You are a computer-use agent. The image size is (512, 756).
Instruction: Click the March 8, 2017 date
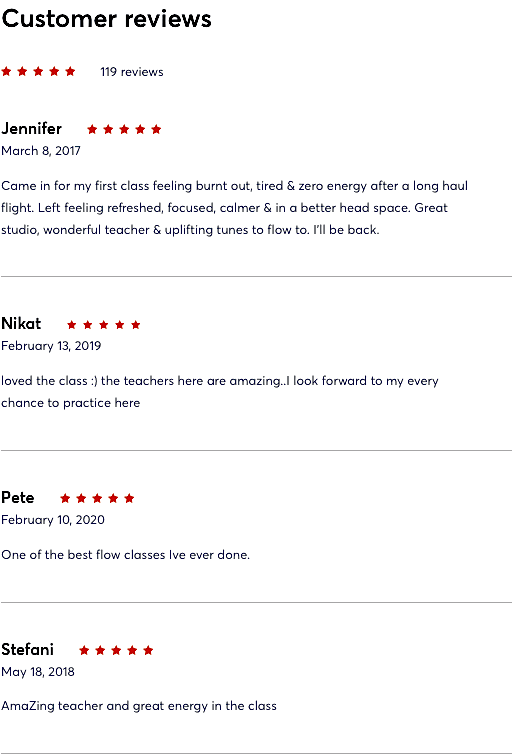[41, 151]
